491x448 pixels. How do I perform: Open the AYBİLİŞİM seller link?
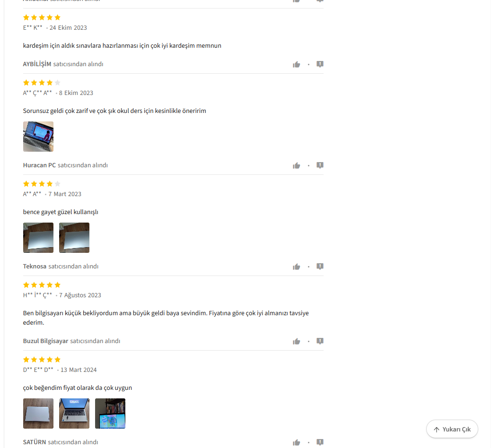tap(37, 64)
